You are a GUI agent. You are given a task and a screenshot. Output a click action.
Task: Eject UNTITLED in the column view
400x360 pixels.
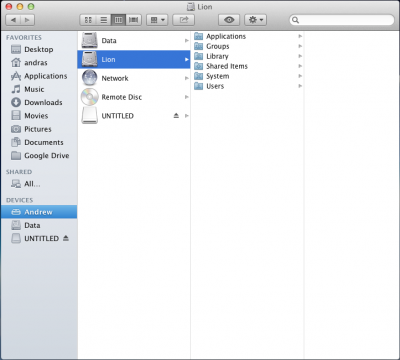176,116
